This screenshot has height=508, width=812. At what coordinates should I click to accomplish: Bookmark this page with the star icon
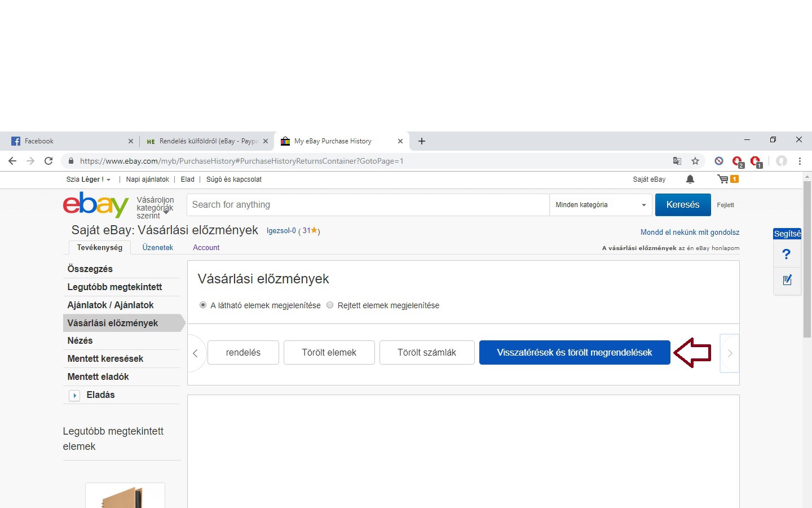pos(695,161)
